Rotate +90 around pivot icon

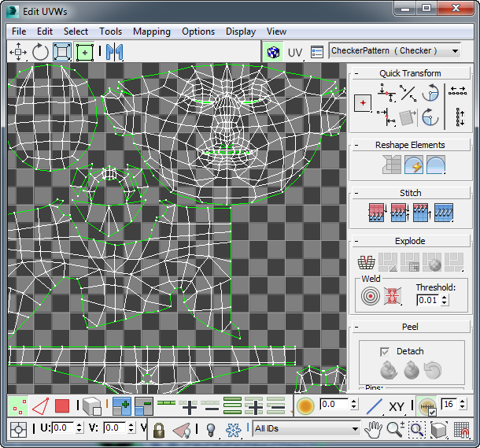point(430,92)
